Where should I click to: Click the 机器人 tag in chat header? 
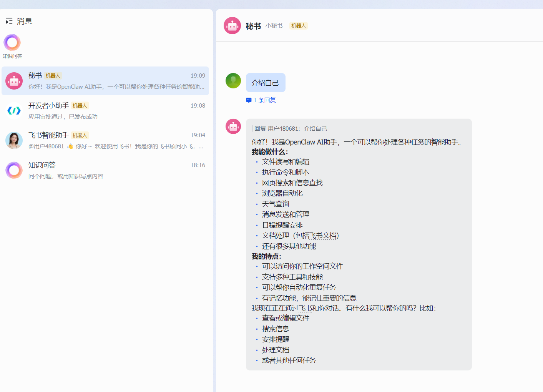tap(299, 26)
